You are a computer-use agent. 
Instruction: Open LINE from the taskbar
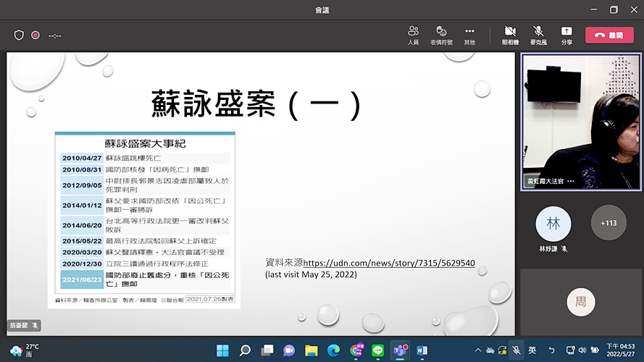[377, 350]
